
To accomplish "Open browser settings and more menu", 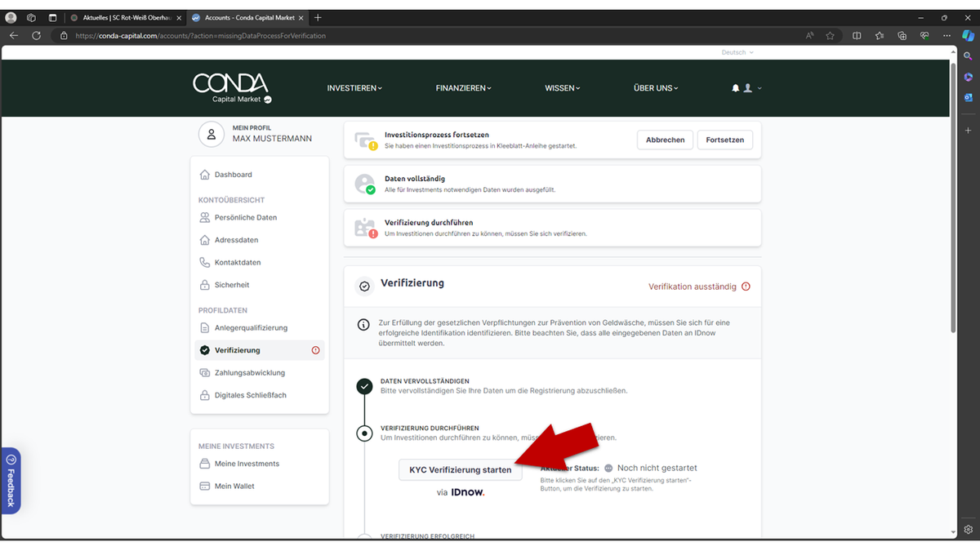I will [x=947, y=36].
